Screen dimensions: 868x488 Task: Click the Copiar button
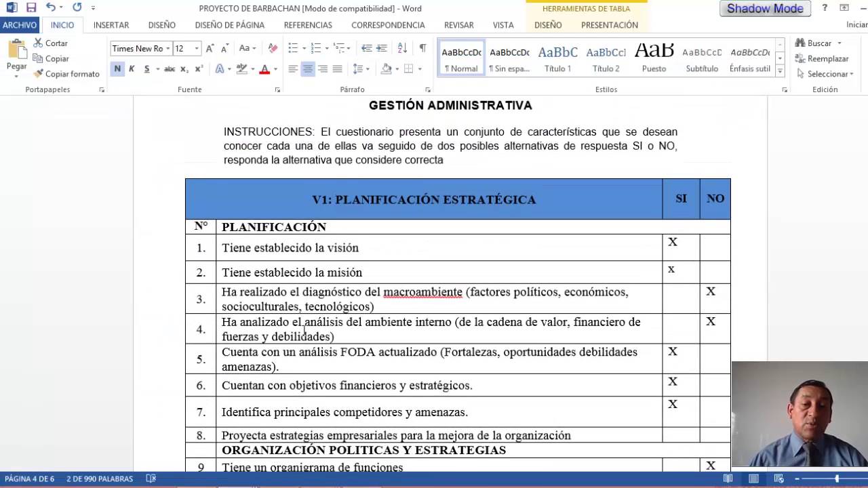tap(51, 58)
